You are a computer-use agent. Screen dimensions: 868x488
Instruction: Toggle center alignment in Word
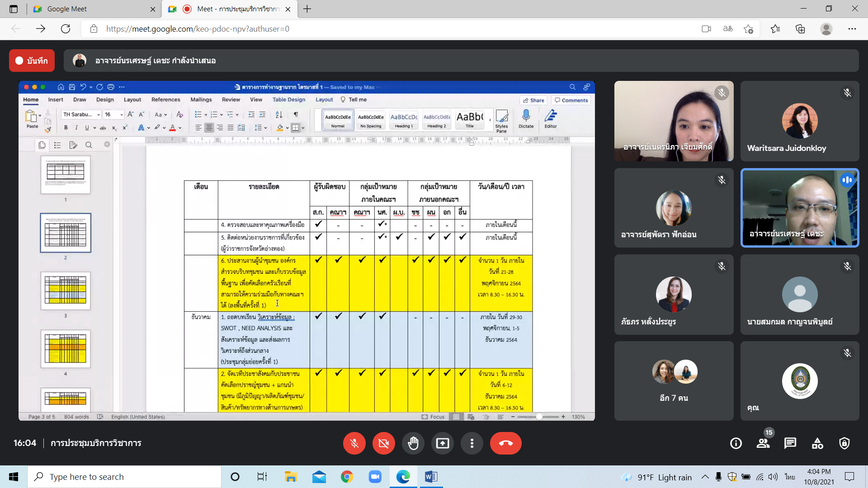click(x=209, y=128)
